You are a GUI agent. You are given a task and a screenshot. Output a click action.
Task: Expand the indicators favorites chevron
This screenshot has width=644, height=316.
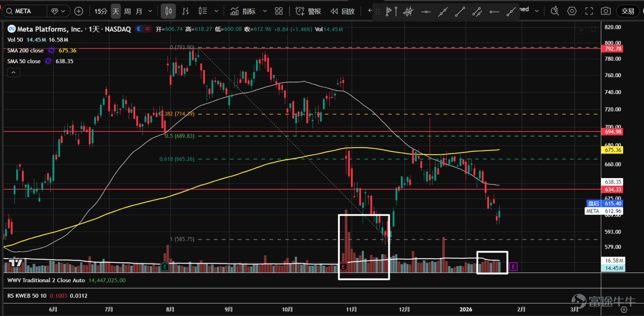pyautogui.click(x=265, y=11)
